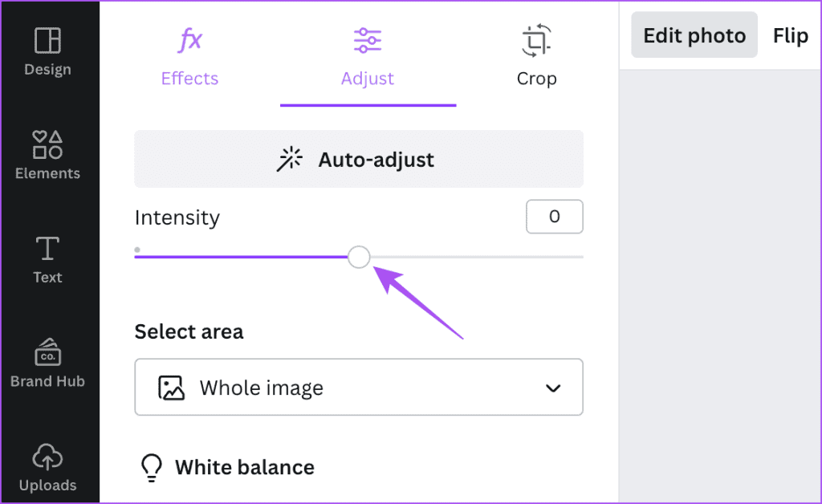Click the Auto-adjust button
This screenshot has width=822, height=504.
[x=359, y=159]
